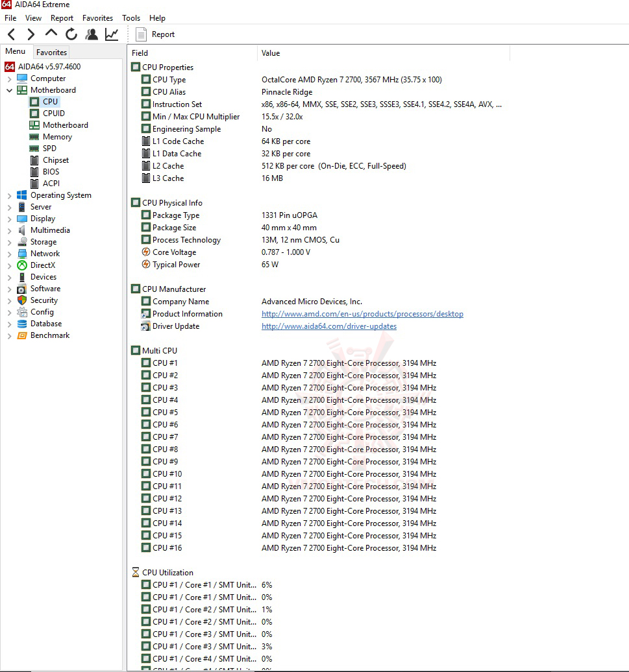Select the CPU Type row
Screen dimensions: 629x672
coord(291,80)
